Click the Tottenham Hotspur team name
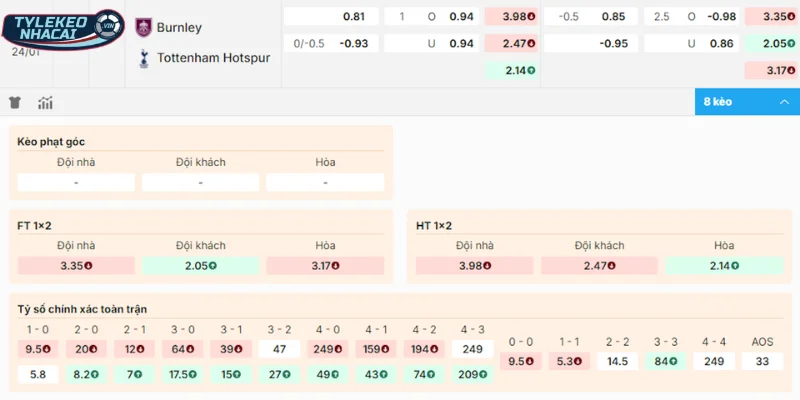 (213, 58)
